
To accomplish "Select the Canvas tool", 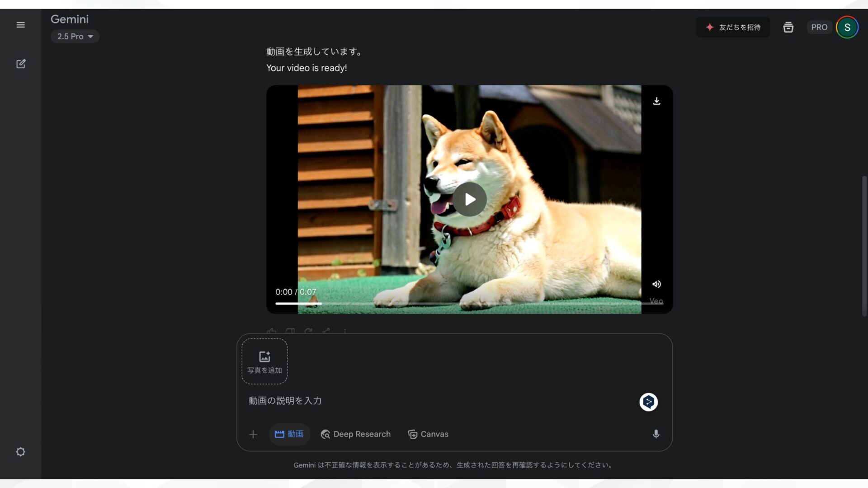I will pos(428,434).
